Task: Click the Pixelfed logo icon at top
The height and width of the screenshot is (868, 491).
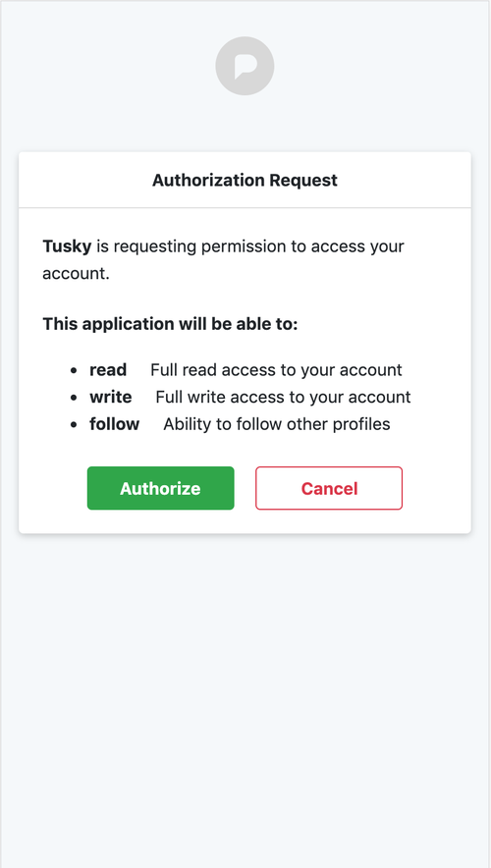Action: 245,66
